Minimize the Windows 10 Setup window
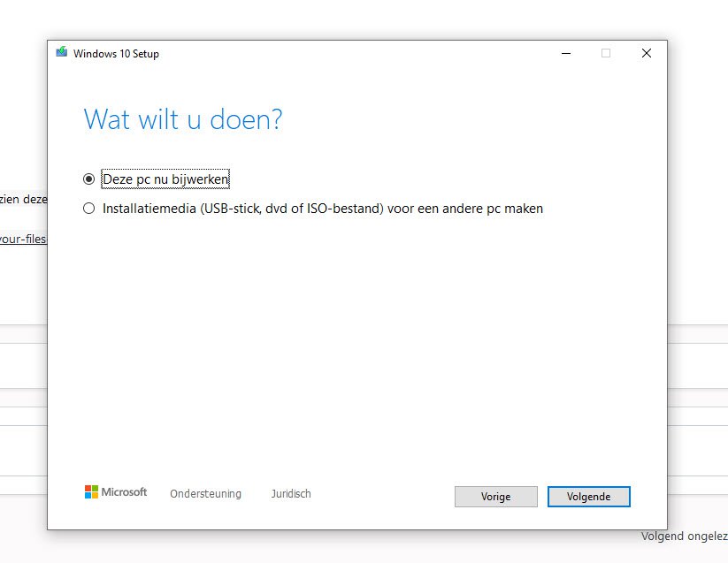Image resolution: width=728 pixels, height=563 pixels. click(x=566, y=53)
